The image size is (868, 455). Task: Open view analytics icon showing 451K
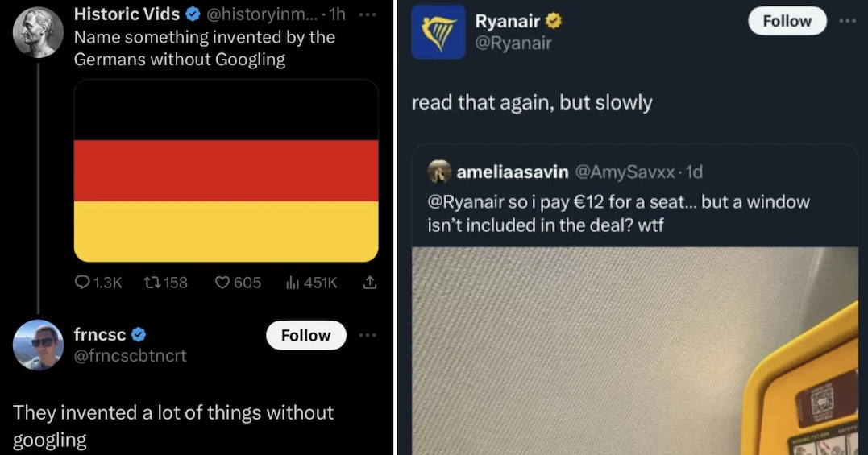293,283
